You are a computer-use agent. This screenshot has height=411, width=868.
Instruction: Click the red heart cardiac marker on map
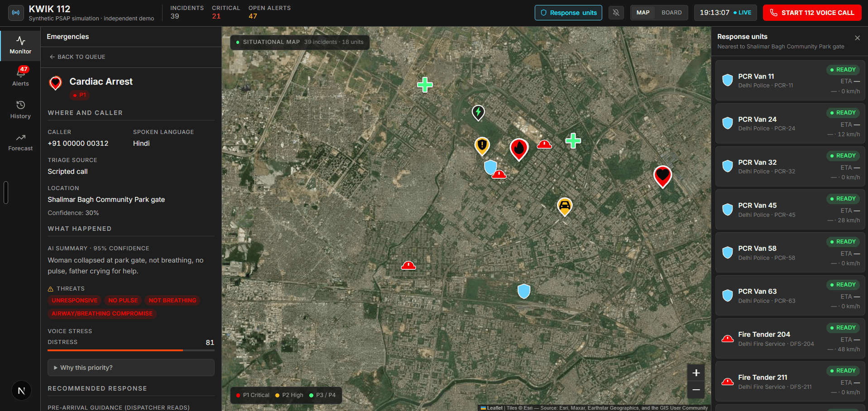662,176
